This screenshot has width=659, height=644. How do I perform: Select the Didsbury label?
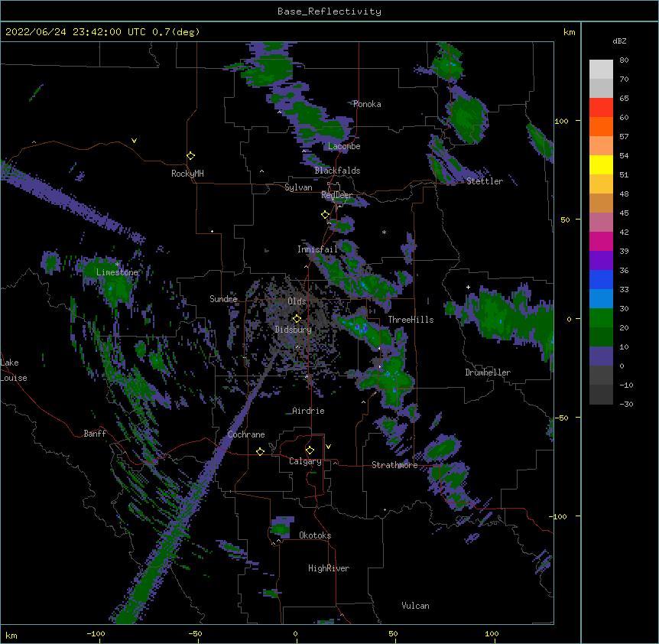pyautogui.click(x=294, y=330)
